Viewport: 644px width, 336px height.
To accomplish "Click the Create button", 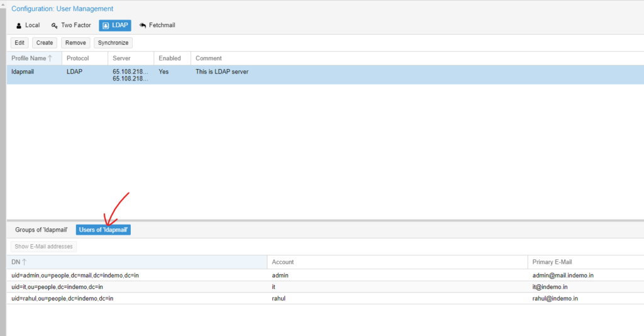I will [45, 43].
